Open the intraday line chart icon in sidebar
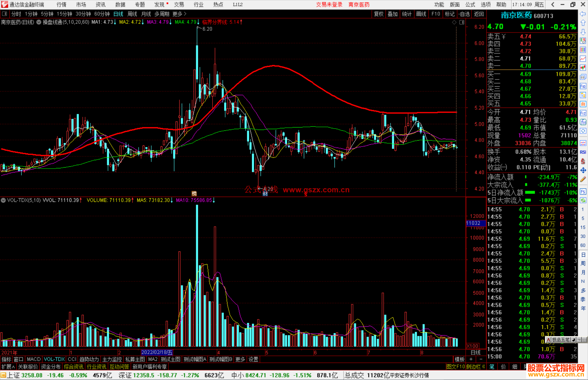This screenshot has height=380, width=588. [x=583, y=59]
